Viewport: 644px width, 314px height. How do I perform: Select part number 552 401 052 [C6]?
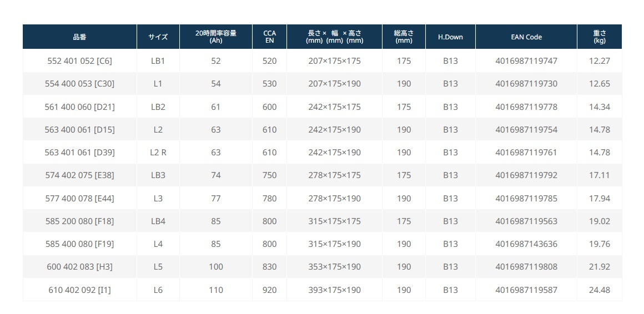tap(79, 61)
